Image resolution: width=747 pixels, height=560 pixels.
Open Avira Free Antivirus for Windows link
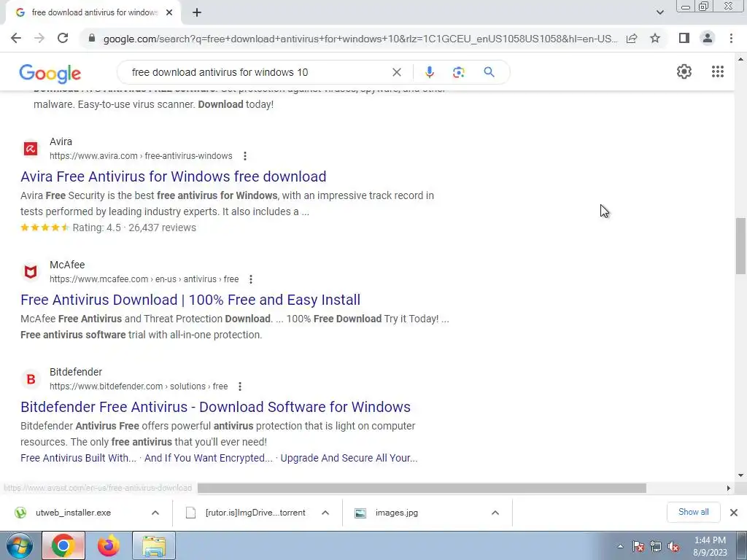point(174,176)
